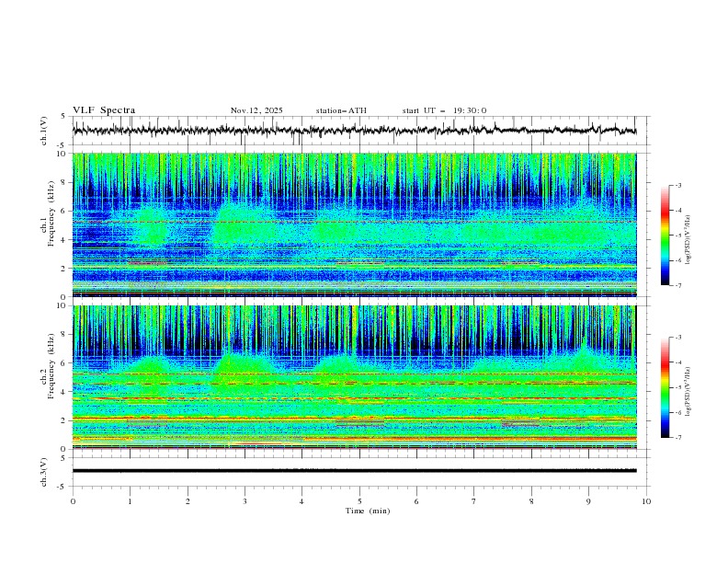This screenshot has height=563, width=728.
Task: Click the ch.2 "Frequency (kHz)" axis label
Action: point(51,366)
